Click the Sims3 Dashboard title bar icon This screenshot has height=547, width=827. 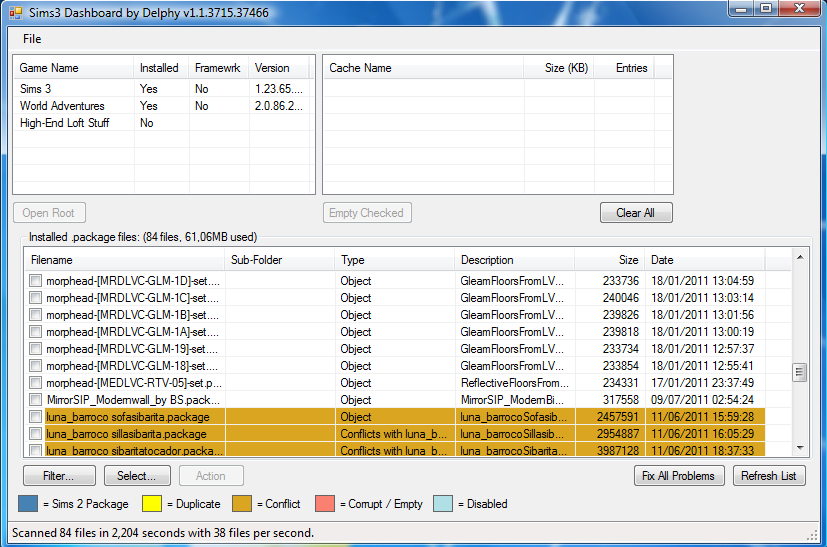(x=16, y=13)
